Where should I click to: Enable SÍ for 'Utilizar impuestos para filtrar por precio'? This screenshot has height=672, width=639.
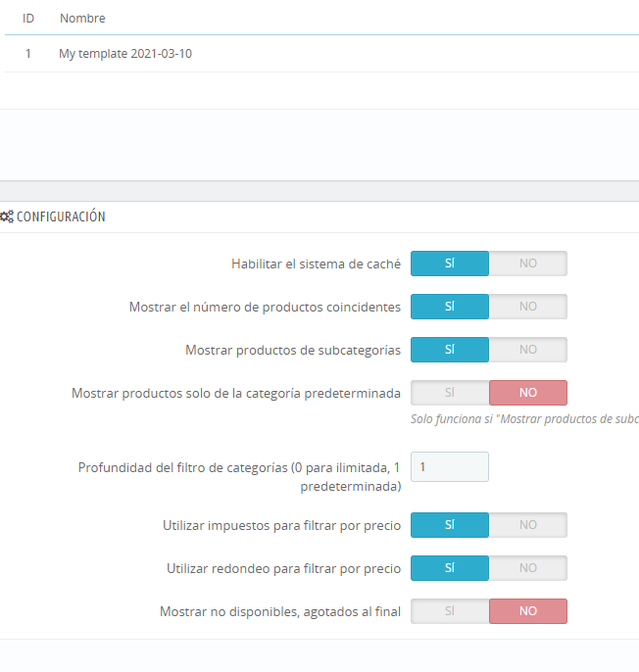450,525
